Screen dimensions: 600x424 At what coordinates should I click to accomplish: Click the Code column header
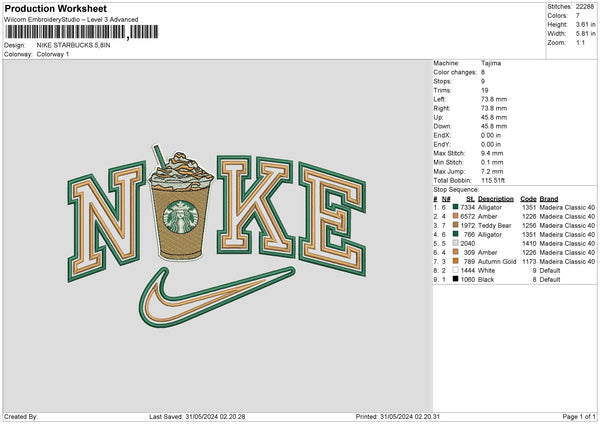click(x=528, y=199)
